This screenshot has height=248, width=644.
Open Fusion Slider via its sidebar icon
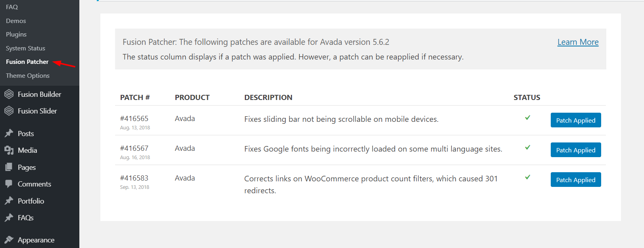click(9, 111)
